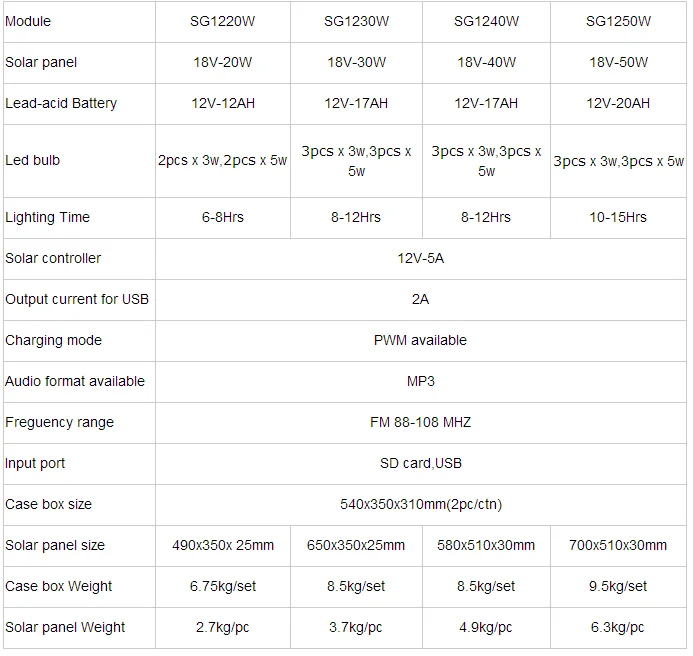Click the SG1220W module header cell
693x656 pixels.
(x=223, y=21)
